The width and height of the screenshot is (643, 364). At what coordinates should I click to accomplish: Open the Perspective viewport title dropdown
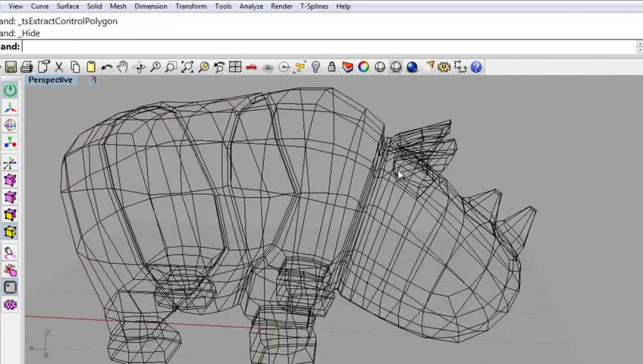point(51,80)
